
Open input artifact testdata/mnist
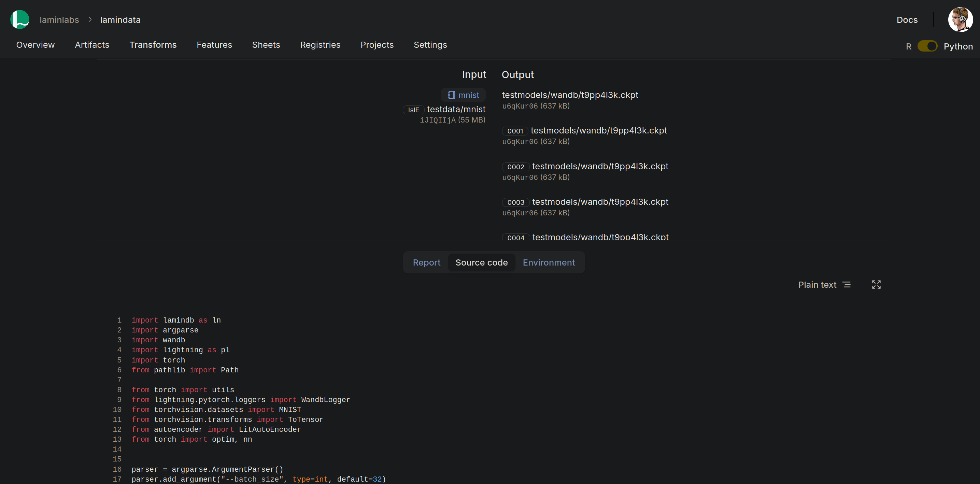456,110
